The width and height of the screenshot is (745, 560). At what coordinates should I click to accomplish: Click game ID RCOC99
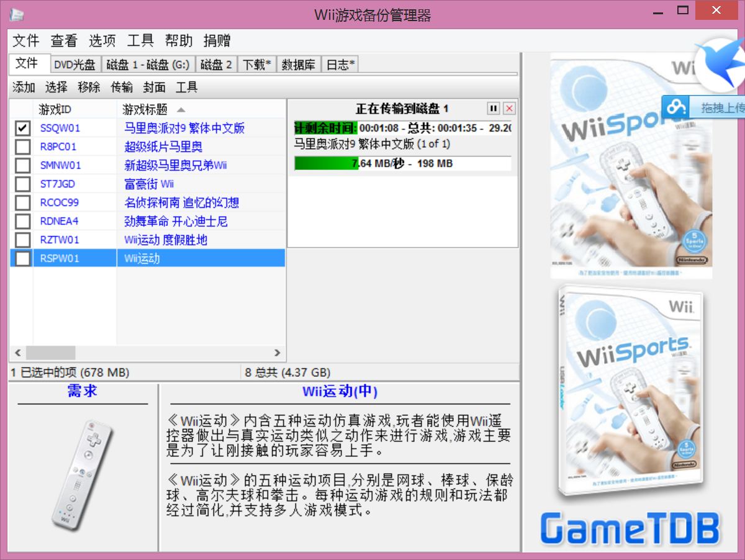60,202
